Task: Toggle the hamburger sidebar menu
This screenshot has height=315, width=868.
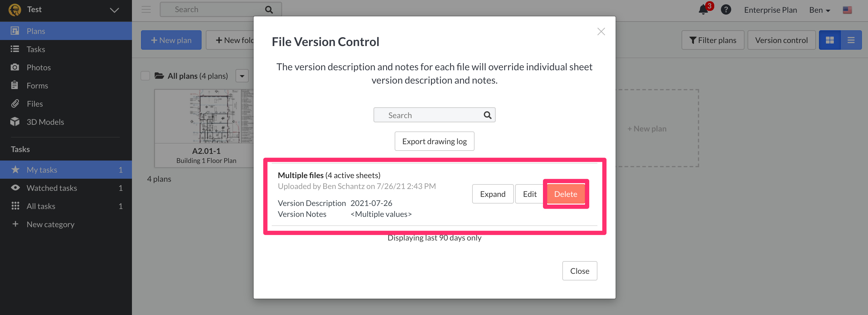Action: tap(146, 9)
